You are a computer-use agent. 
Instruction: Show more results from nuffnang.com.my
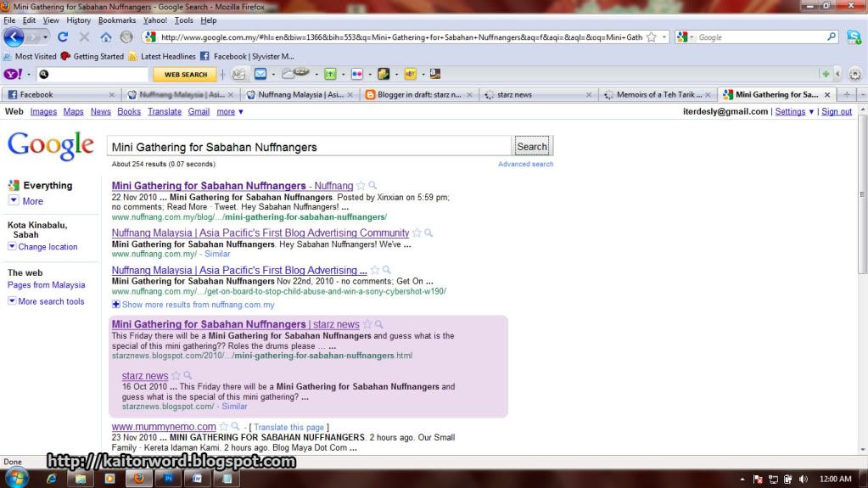pyautogui.click(x=193, y=305)
